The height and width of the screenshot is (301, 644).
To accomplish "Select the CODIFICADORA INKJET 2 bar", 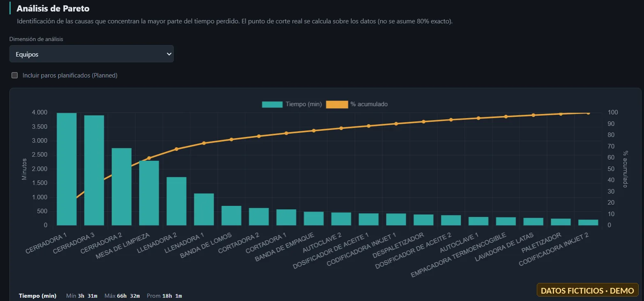I will point(589,222).
